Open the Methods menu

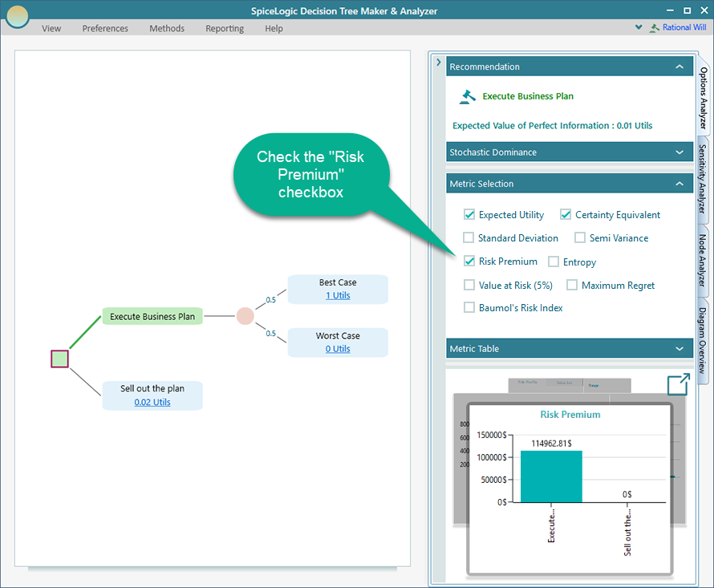[167, 28]
